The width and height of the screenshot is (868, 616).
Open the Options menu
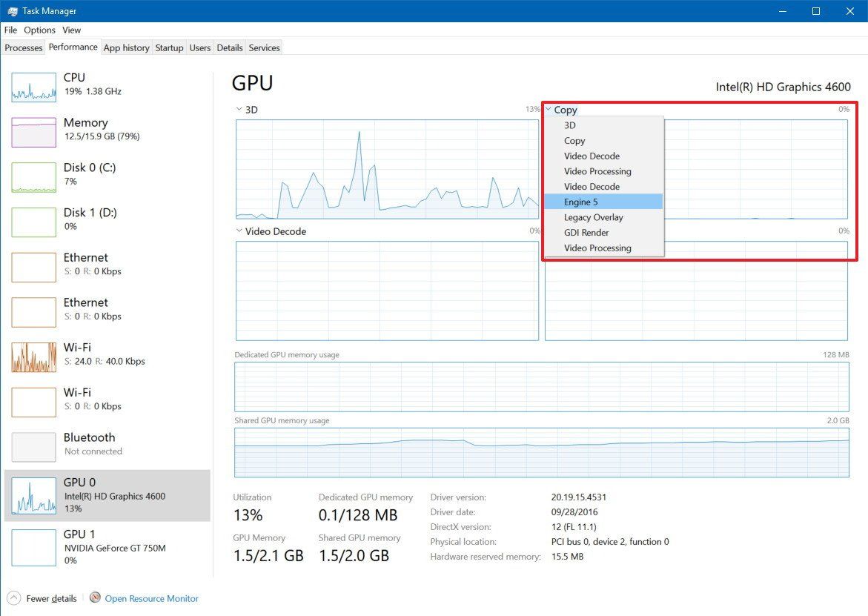tap(39, 30)
